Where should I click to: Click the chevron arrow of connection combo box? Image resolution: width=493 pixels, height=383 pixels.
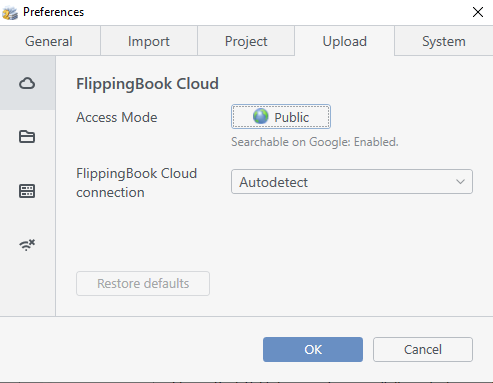tap(460, 182)
